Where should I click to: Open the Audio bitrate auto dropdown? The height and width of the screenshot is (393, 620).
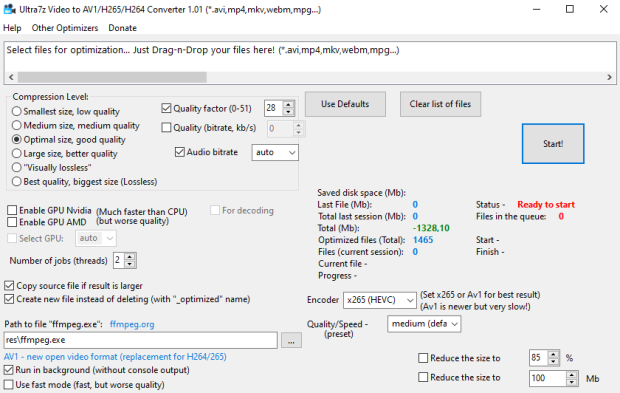coord(275,153)
